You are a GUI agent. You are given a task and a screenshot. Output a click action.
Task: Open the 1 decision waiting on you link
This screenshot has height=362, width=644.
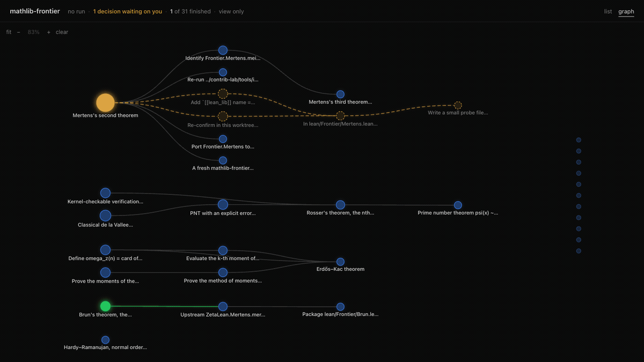[127, 11]
